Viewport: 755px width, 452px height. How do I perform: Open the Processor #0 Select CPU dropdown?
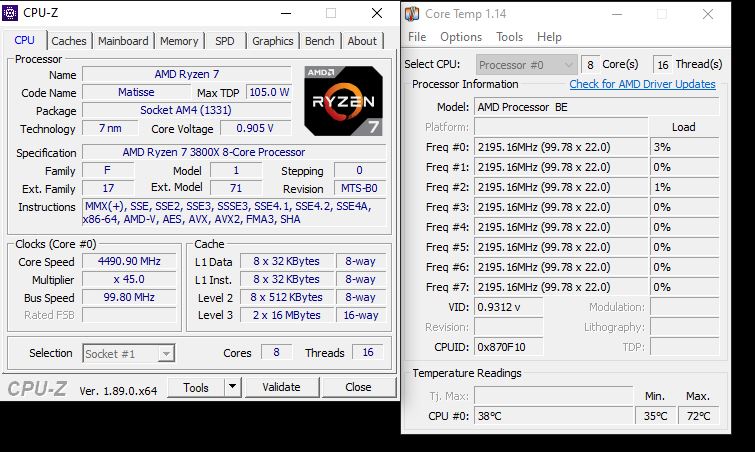click(526, 65)
